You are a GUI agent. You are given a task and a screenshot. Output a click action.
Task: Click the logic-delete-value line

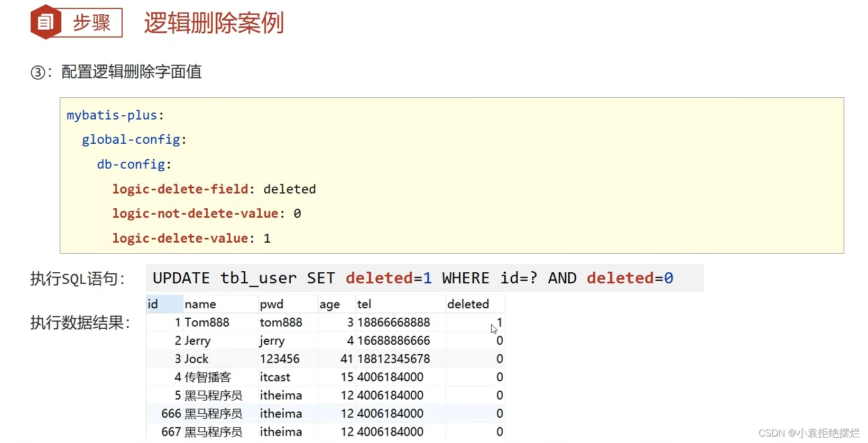(x=191, y=238)
